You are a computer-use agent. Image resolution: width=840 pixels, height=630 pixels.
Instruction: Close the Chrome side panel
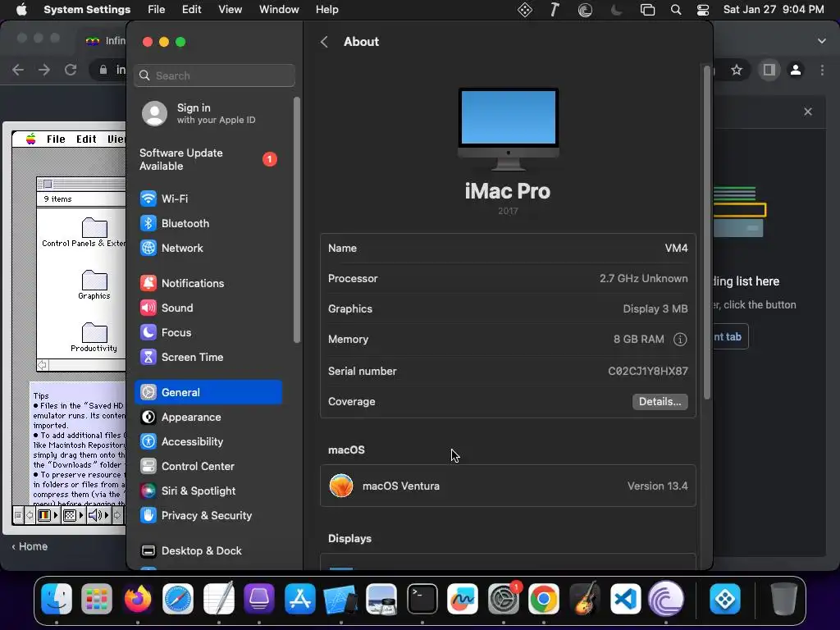click(x=808, y=112)
